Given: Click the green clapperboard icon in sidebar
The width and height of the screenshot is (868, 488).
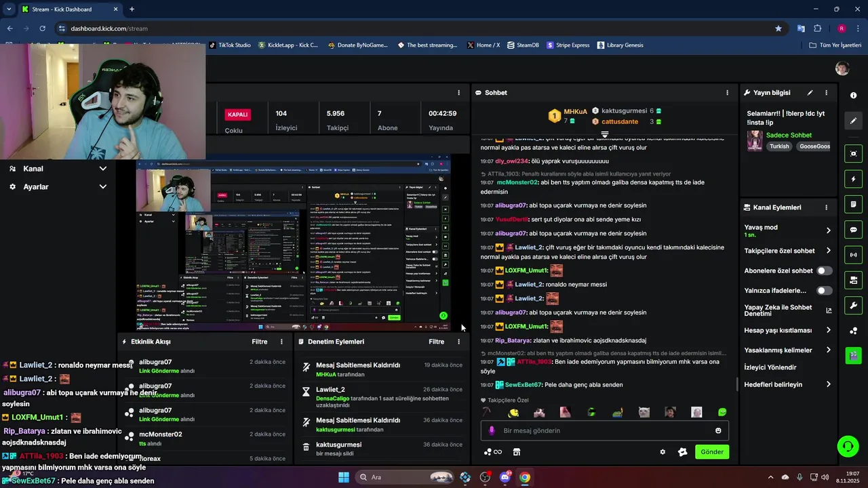Looking at the screenshot, I should pyautogui.click(x=853, y=355).
